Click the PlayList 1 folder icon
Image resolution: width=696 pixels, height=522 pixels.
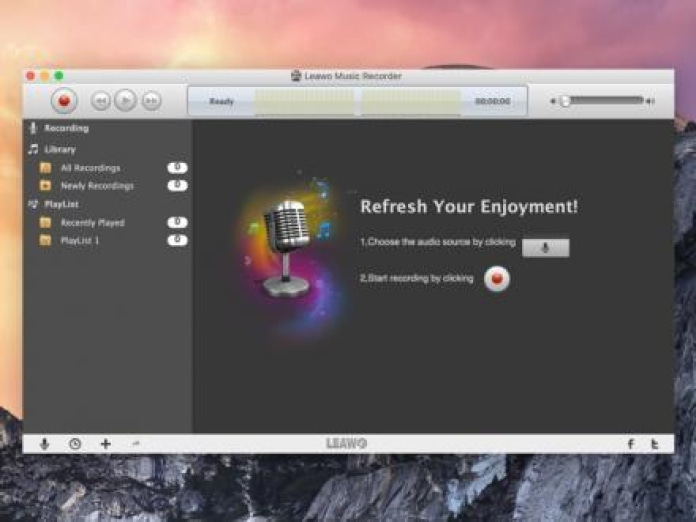point(45,241)
